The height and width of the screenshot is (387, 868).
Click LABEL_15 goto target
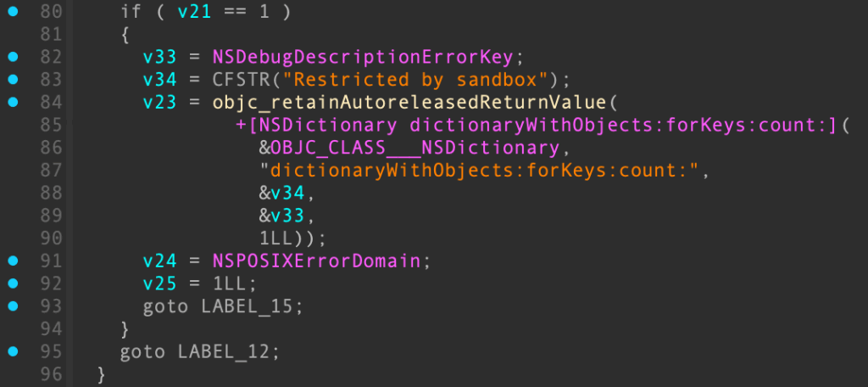(x=247, y=306)
